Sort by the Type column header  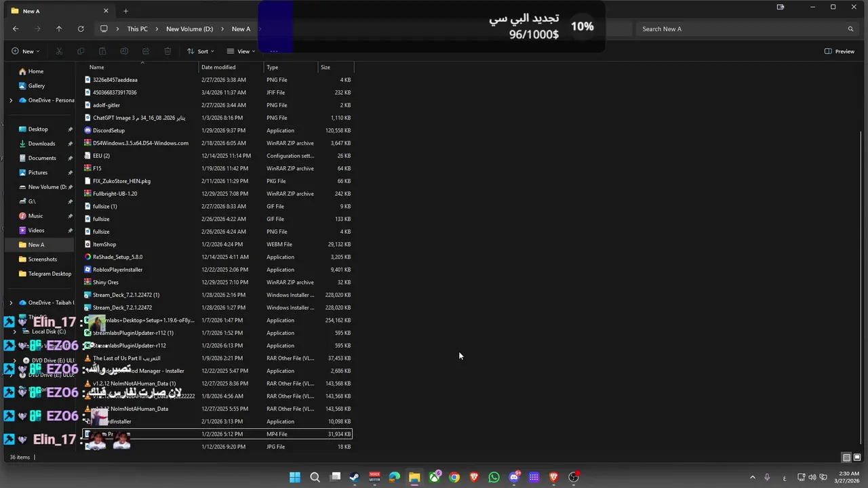(291, 67)
